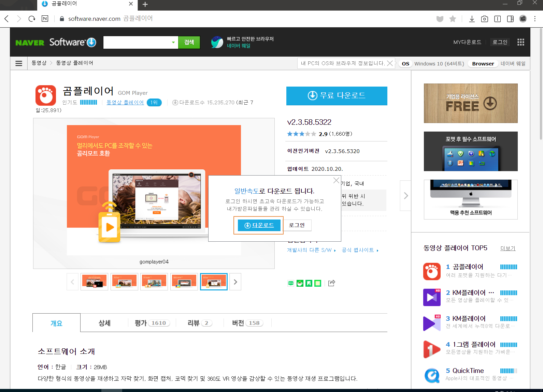Image resolution: width=543 pixels, height=392 pixels.
Task: Click the bookmark star in address bar
Action: pos(453,19)
